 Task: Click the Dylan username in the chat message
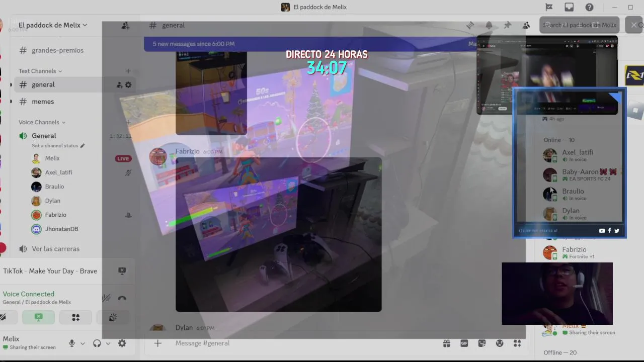(x=184, y=327)
